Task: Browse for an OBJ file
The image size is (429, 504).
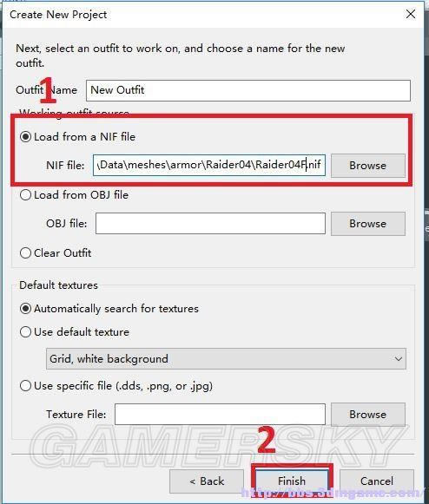Action: [368, 224]
